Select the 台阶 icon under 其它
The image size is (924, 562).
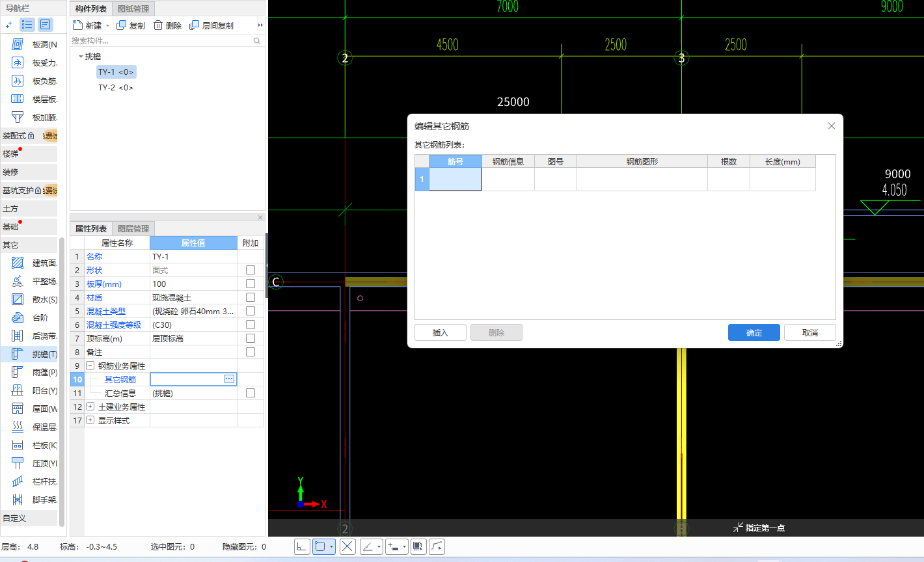tap(18, 317)
